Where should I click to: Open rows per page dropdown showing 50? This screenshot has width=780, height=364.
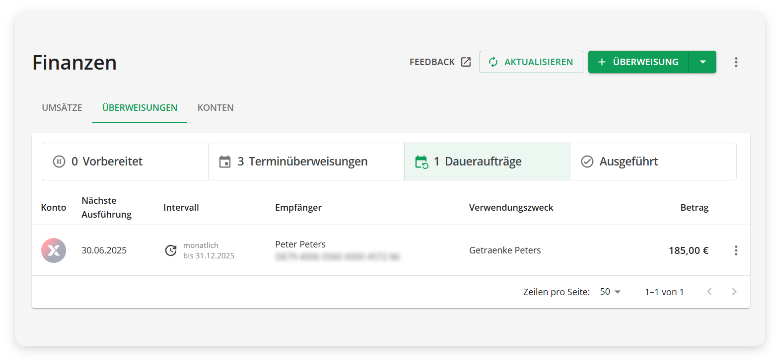point(610,292)
